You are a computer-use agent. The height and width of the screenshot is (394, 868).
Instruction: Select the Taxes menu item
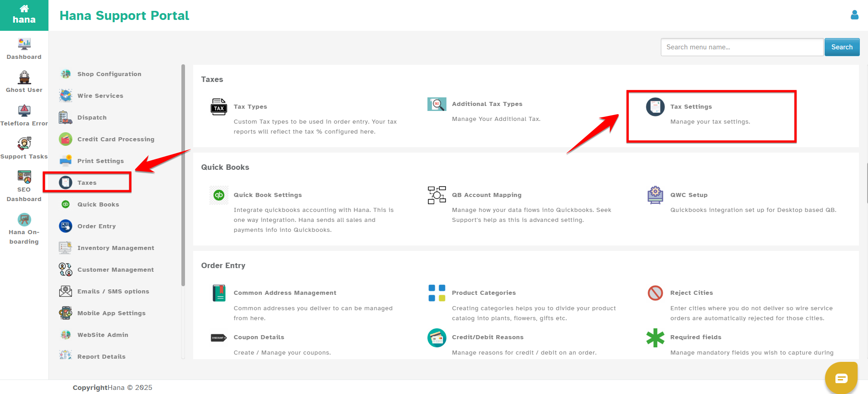point(87,183)
